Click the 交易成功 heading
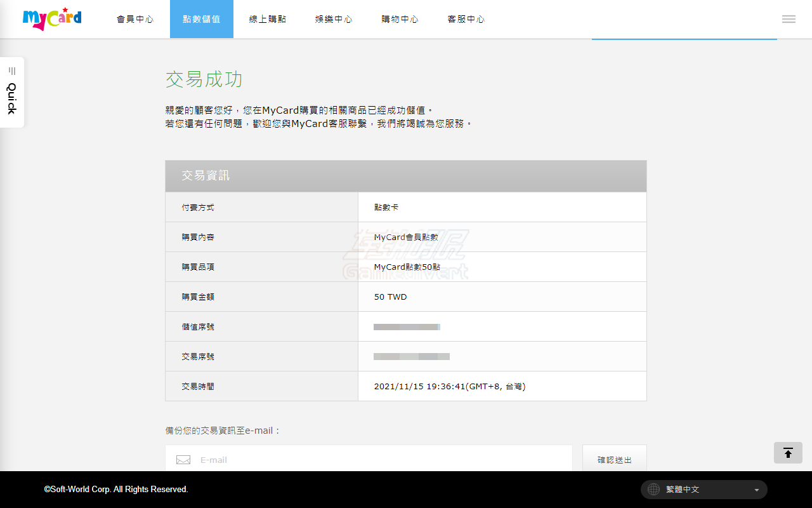This screenshot has height=508, width=812. click(x=204, y=79)
